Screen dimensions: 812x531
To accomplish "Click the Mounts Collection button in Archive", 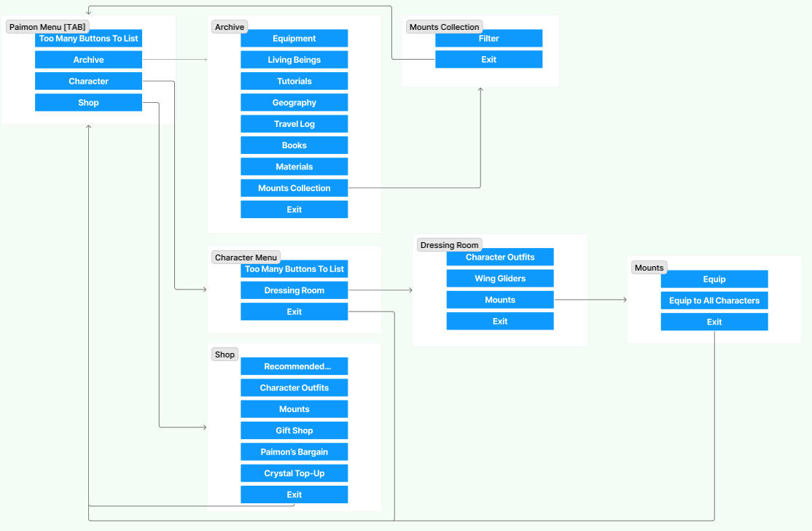I will pos(294,188).
